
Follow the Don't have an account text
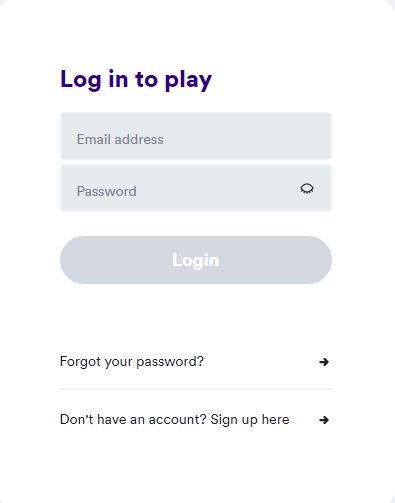pos(133,420)
